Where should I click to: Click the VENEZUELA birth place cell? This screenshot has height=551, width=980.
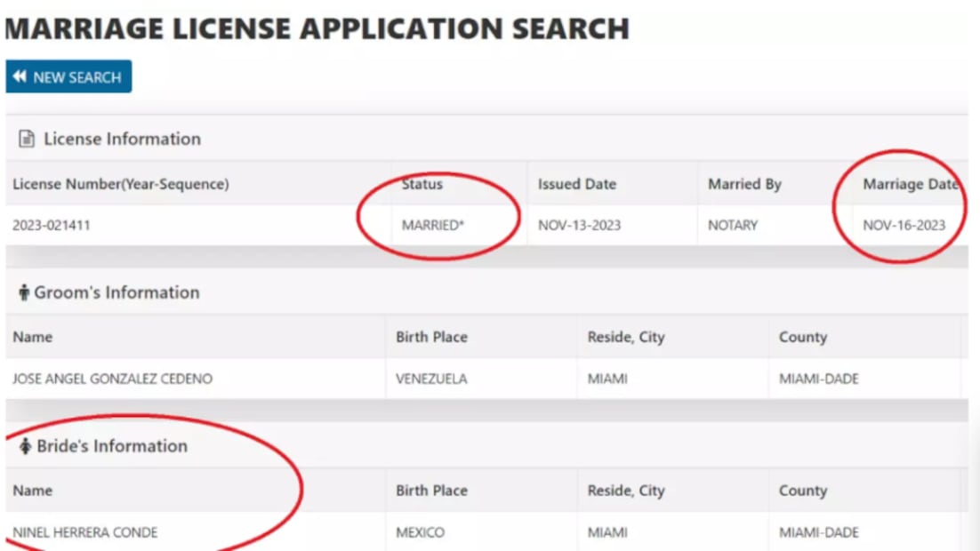pyautogui.click(x=431, y=379)
